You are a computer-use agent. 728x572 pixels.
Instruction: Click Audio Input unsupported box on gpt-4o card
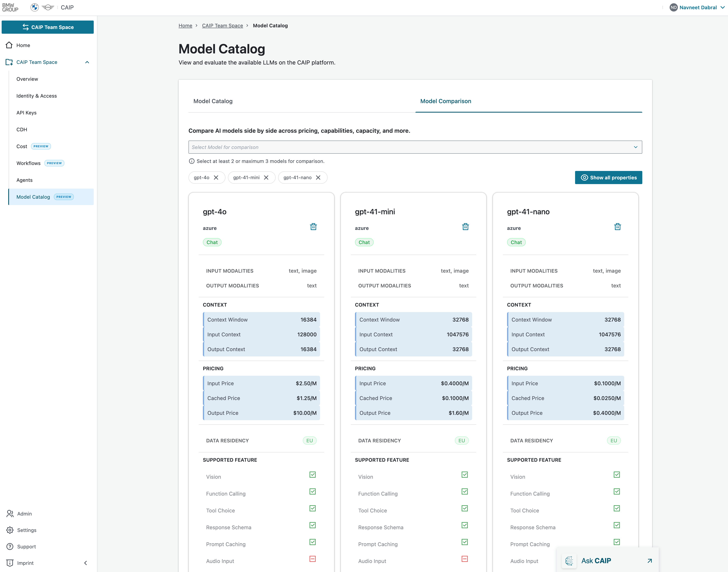click(x=313, y=559)
